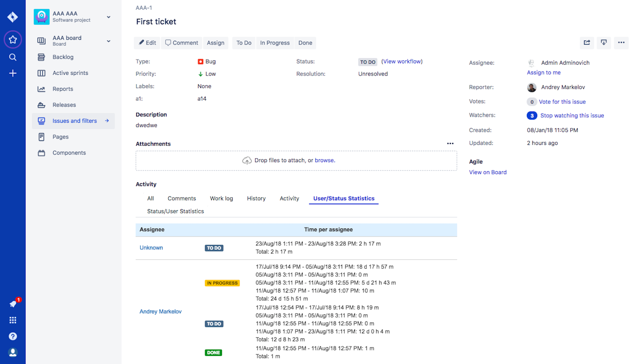
Task: Open the issue more actions menu
Action: pos(621,42)
